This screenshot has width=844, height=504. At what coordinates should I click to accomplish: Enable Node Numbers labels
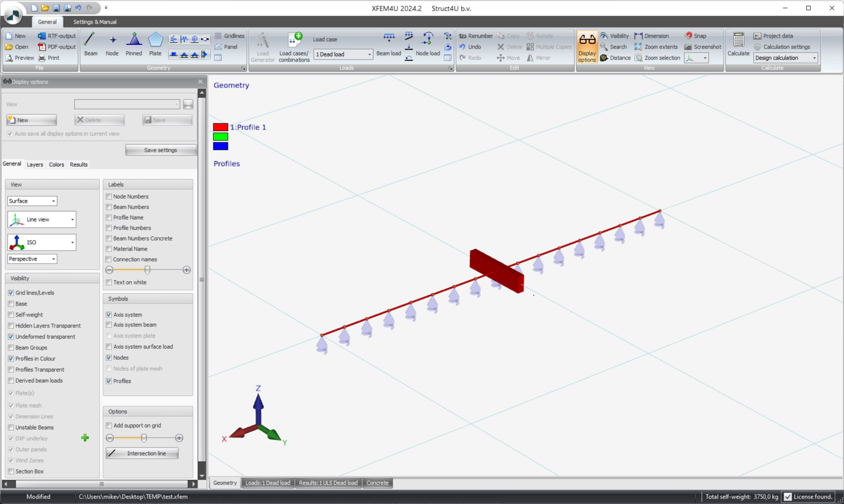coord(109,196)
